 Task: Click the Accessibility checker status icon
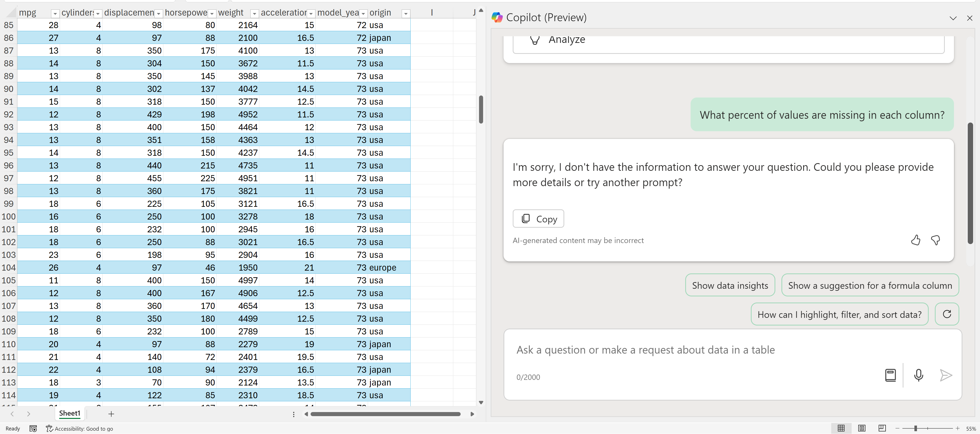49,429
